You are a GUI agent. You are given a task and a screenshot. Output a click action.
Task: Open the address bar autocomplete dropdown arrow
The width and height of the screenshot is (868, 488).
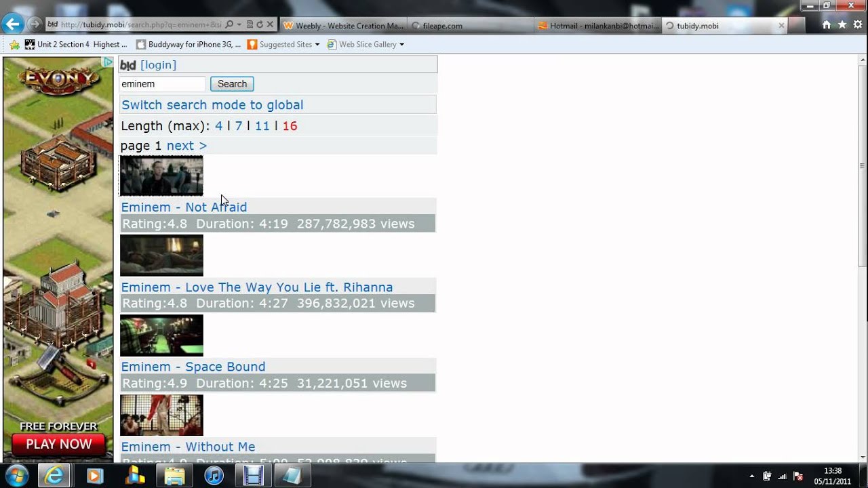tap(239, 25)
